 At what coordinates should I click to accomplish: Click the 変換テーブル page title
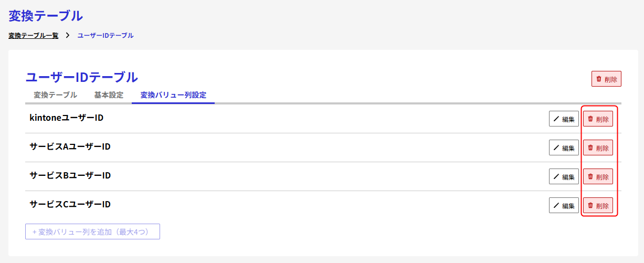(x=46, y=16)
